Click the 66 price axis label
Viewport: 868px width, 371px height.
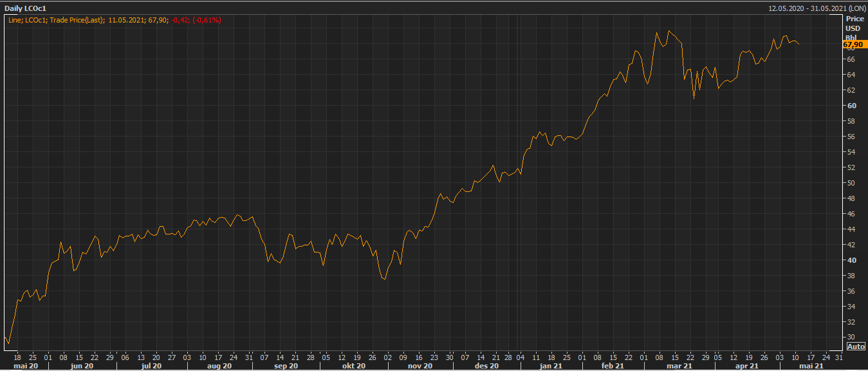pos(850,59)
